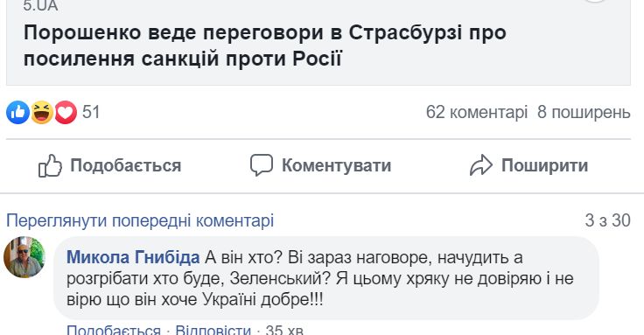This screenshot has height=335, width=644.
Task: Click the thumbs-up outline icon beside Подобається
Action: click(50, 166)
